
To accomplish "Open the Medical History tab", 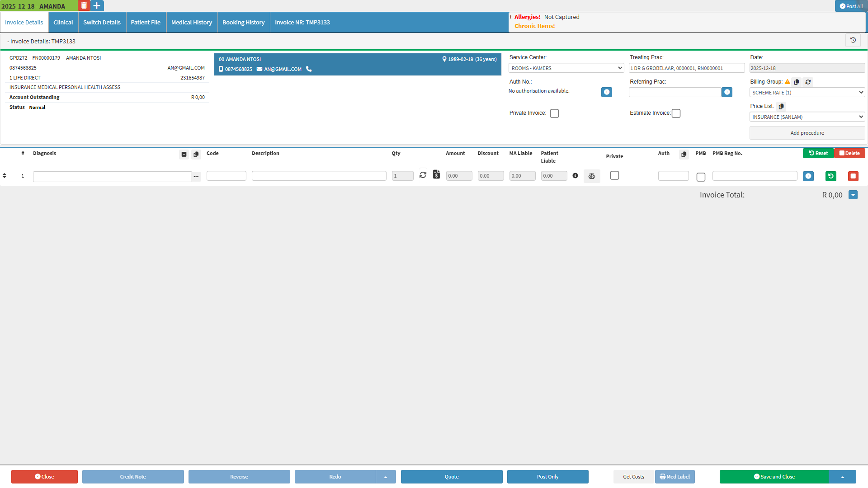I will [x=192, y=23].
